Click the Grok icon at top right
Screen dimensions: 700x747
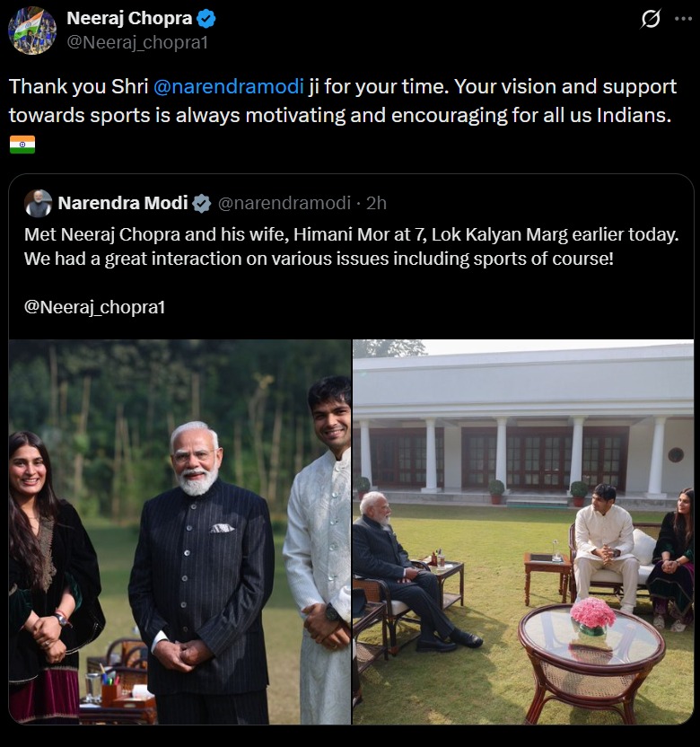point(652,19)
